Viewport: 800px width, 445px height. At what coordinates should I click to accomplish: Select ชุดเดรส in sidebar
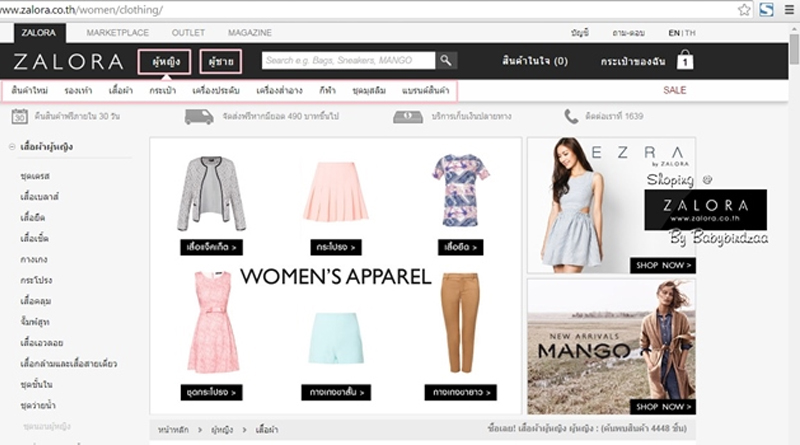[35, 176]
